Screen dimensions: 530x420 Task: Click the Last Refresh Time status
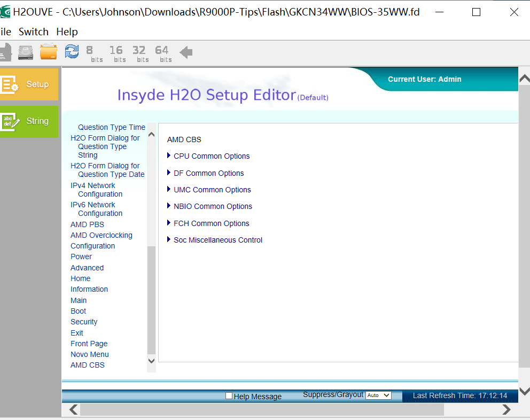[x=459, y=395]
